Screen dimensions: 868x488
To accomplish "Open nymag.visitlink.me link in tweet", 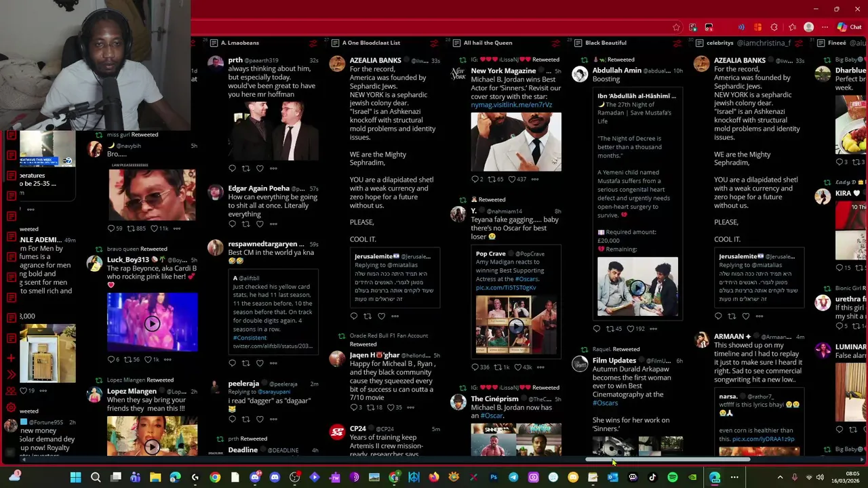I will 511,105.
